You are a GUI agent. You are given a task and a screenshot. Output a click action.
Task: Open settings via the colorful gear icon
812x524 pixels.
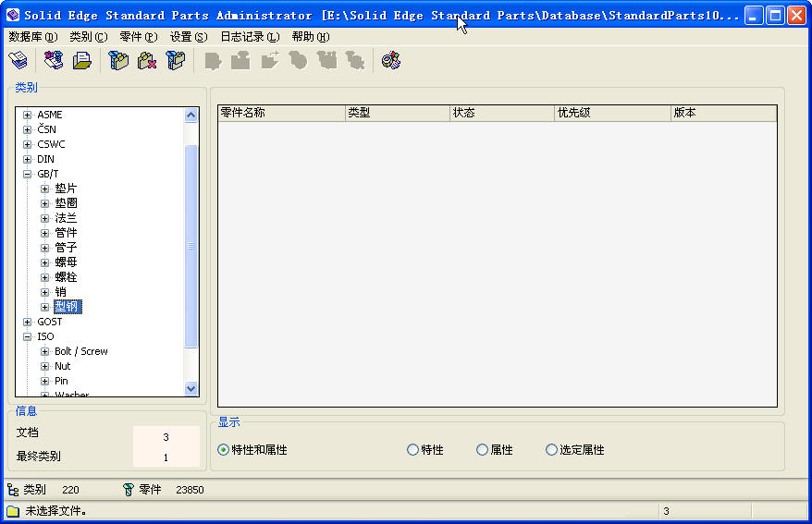391,60
